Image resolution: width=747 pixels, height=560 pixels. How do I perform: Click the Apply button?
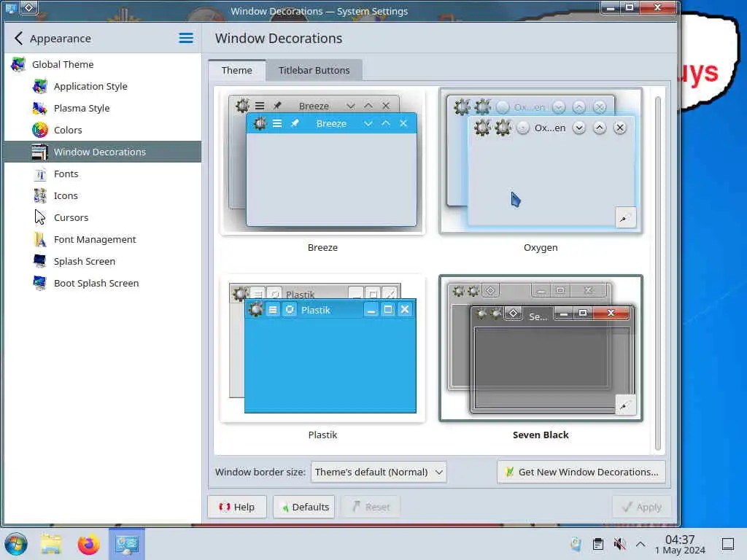coord(642,507)
